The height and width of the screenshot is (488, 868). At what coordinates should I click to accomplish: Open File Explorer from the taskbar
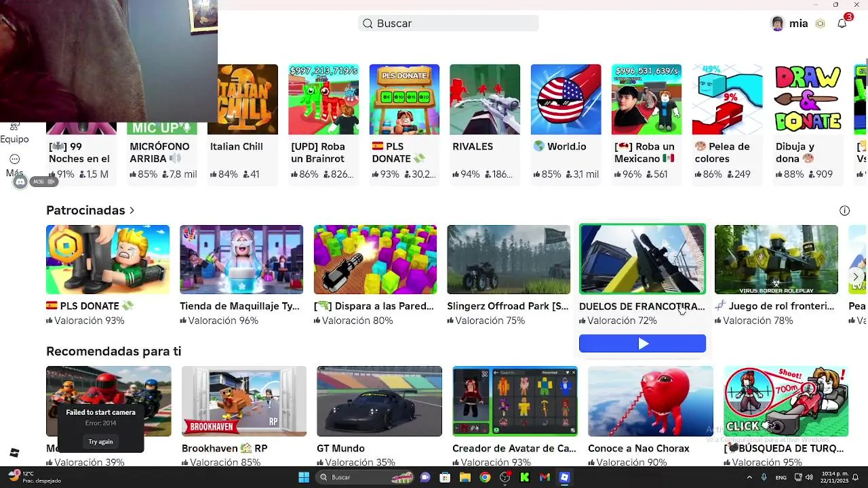pyautogui.click(x=465, y=477)
